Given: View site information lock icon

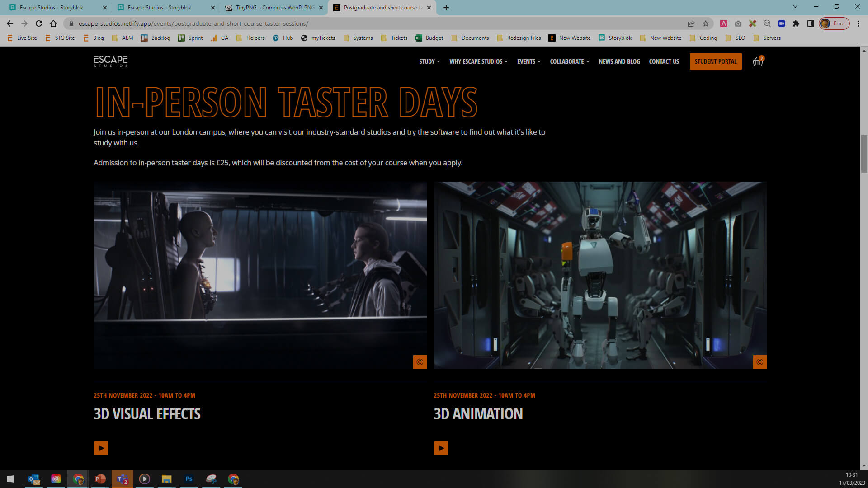Looking at the screenshot, I should click(x=71, y=23).
